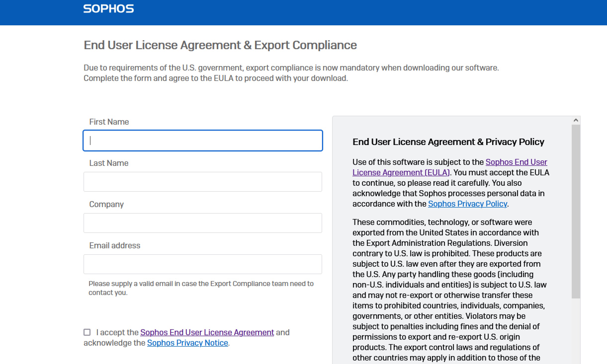Click the 'Please supply a valid email' hint text
This screenshot has height=364, width=607.
[201, 288]
